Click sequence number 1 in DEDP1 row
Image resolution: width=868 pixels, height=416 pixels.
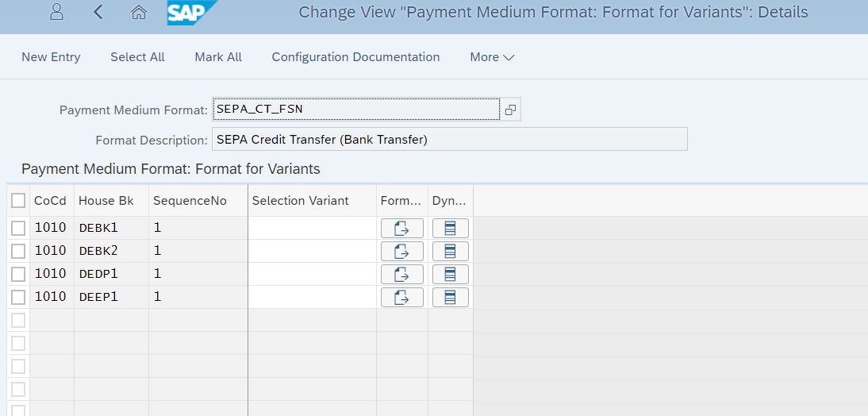click(x=198, y=274)
